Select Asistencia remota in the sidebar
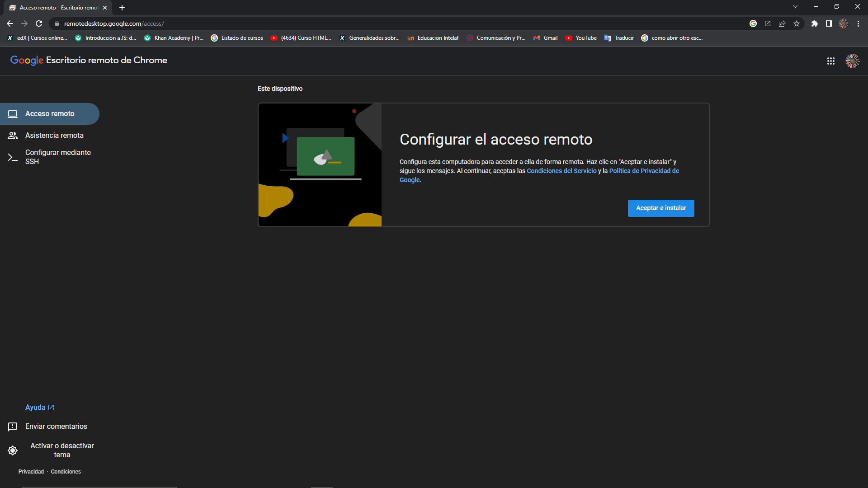Viewport: 868px width, 488px height. pos(54,135)
